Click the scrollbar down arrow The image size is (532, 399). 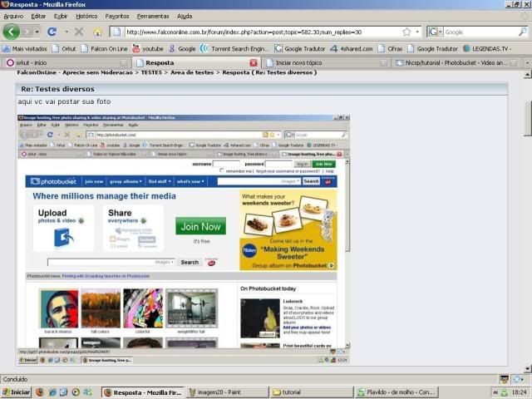coord(528,368)
